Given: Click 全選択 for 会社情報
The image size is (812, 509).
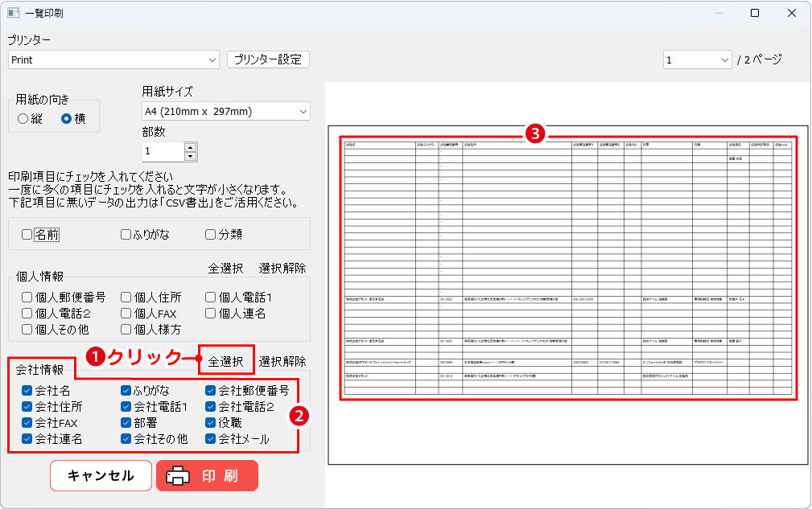Looking at the screenshot, I should [x=225, y=361].
